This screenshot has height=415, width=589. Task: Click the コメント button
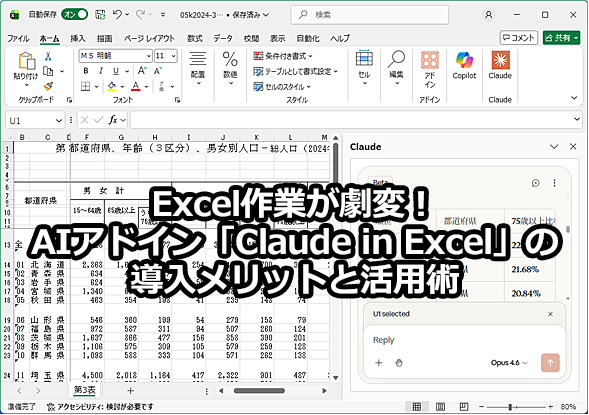tap(518, 38)
